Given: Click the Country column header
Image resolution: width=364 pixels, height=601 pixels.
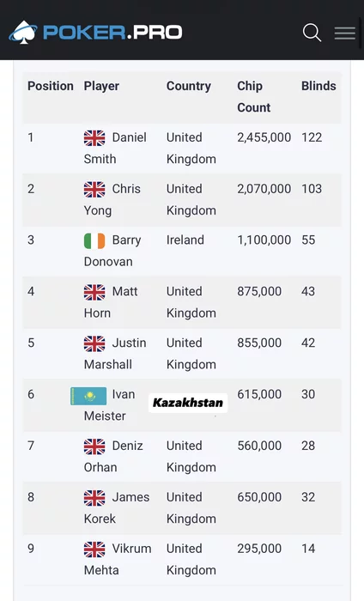Looking at the screenshot, I should [189, 86].
